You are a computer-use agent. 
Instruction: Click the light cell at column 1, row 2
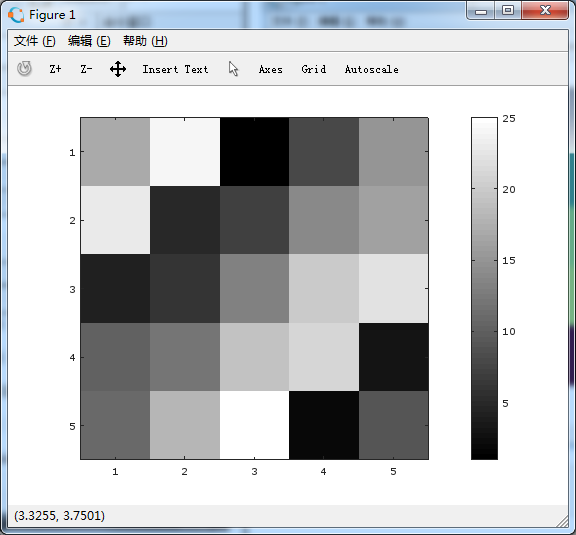pos(115,220)
